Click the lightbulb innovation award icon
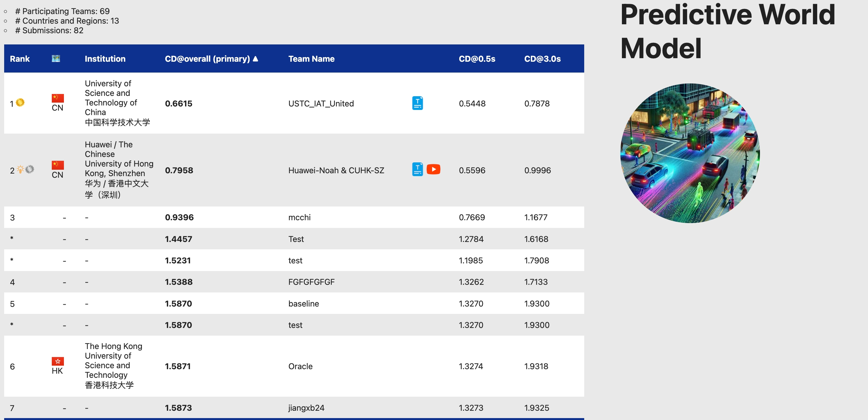This screenshot has width=868, height=420. click(x=20, y=169)
